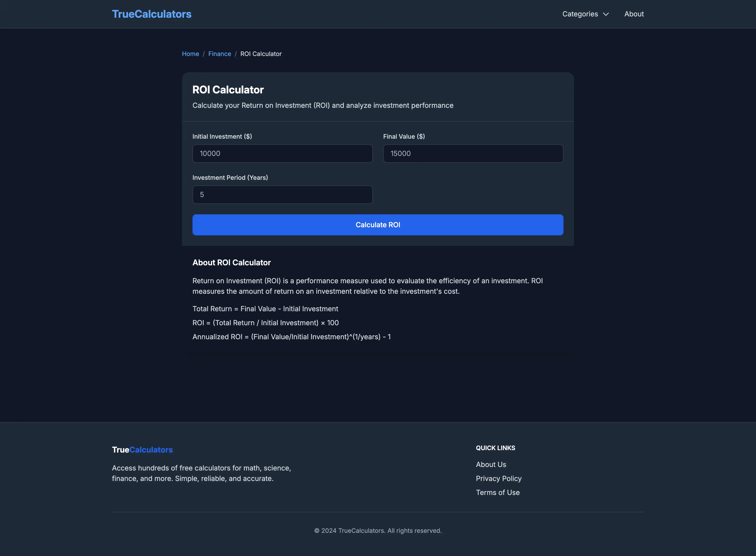The height and width of the screenshot is (556, 756).
Task: Open About Us from Quick Links
Action: click(x=491, y=464)
